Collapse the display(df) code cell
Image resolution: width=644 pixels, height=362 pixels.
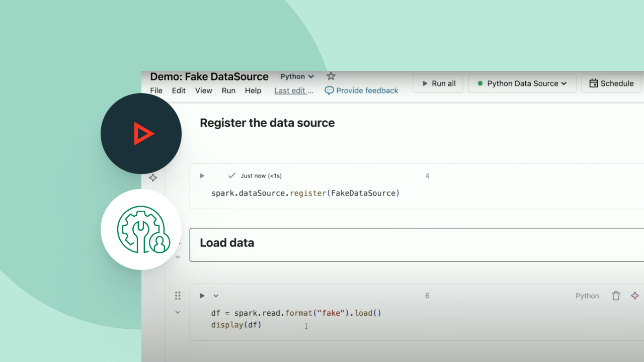[x=178, y=312]
